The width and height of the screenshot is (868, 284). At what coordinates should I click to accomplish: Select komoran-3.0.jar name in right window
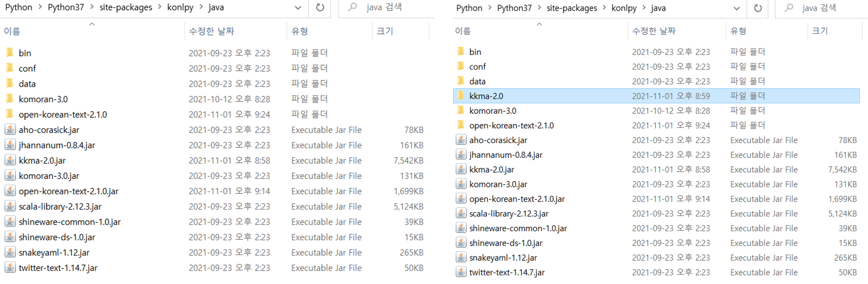498,184
